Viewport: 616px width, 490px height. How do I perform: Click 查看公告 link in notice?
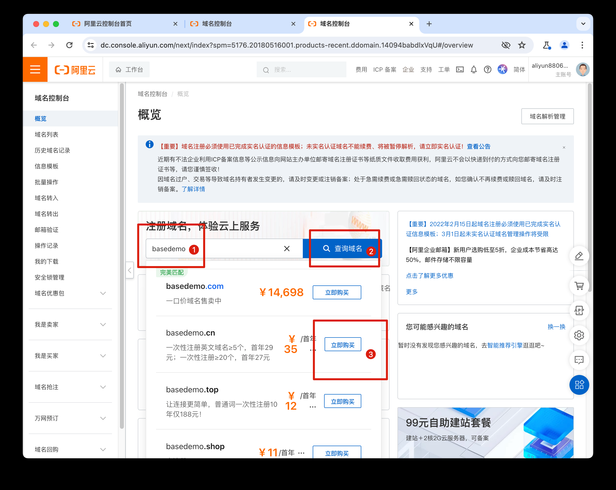pyautogui.click(x=478, y=146)
